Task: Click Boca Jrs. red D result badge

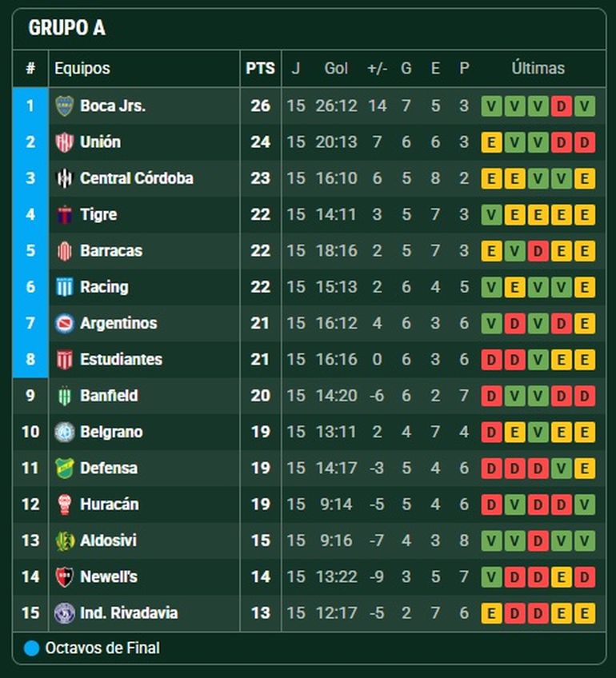Action: coord(562,106)
